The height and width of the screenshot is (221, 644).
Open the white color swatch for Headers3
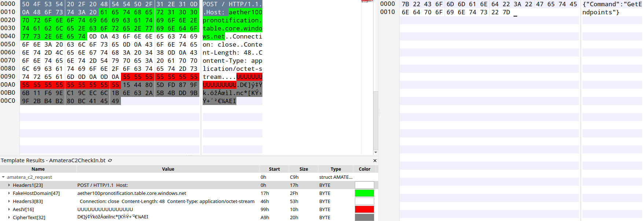[364, 201]
